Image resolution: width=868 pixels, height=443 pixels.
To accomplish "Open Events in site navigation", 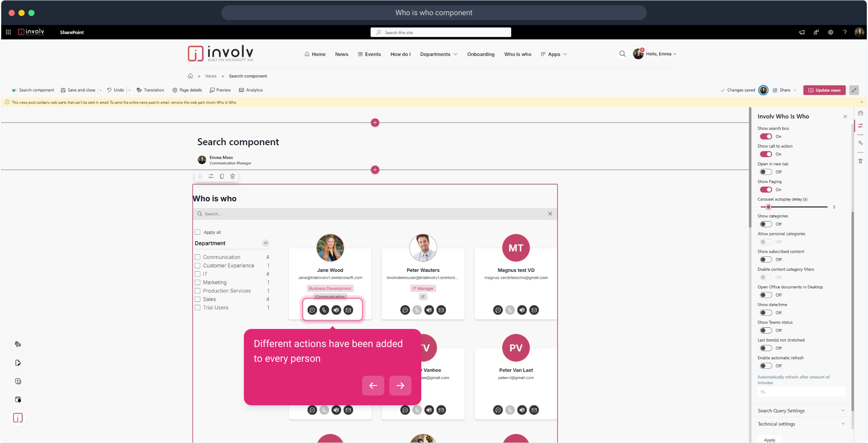I will [369, 54].
